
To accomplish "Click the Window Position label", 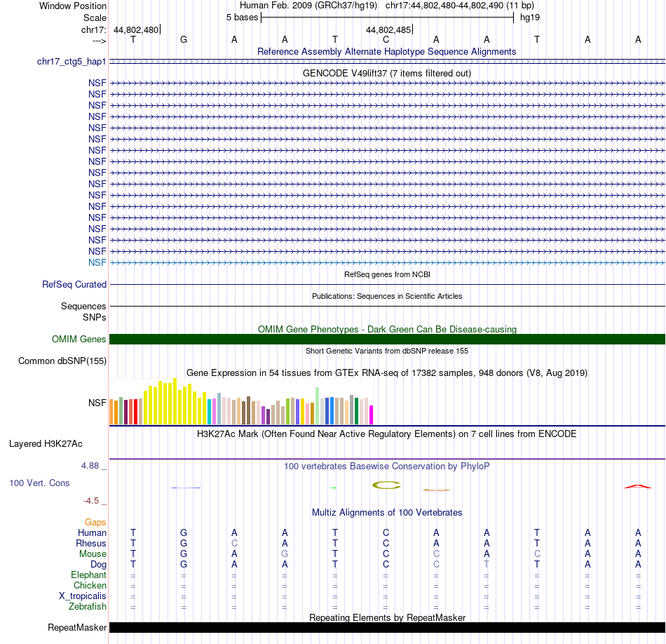I will pos(73,6).
